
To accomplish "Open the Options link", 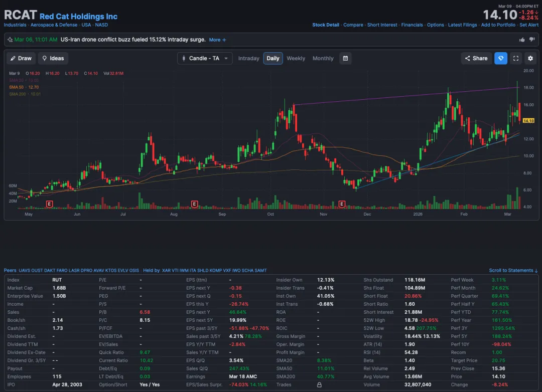I will (435, 25).
